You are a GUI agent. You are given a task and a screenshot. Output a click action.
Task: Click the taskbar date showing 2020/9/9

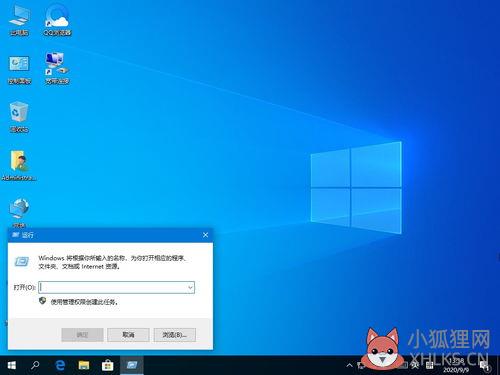456,370
